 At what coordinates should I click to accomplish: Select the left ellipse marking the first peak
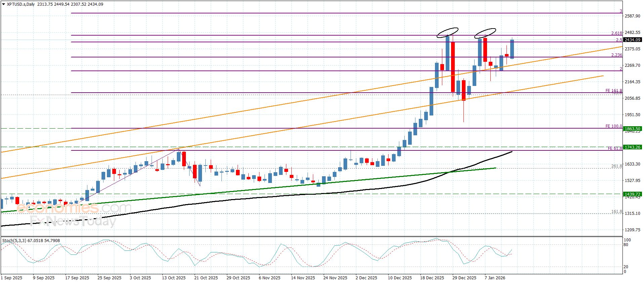click(447, 32)
